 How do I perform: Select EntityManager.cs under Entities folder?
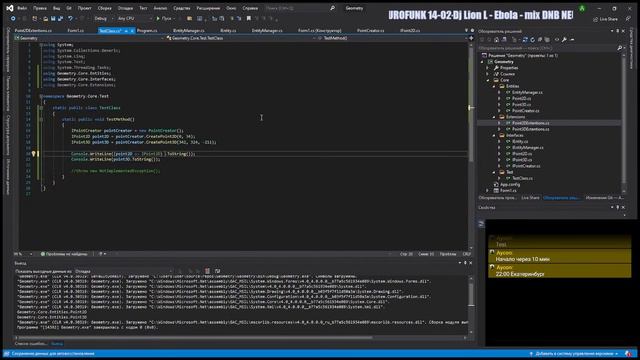click(x=527, y=93)
